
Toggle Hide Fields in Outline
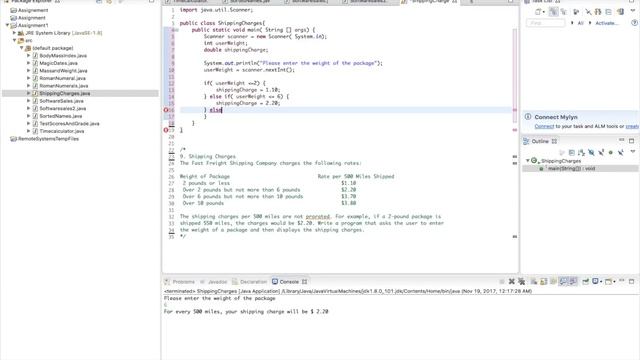[591, 152]
